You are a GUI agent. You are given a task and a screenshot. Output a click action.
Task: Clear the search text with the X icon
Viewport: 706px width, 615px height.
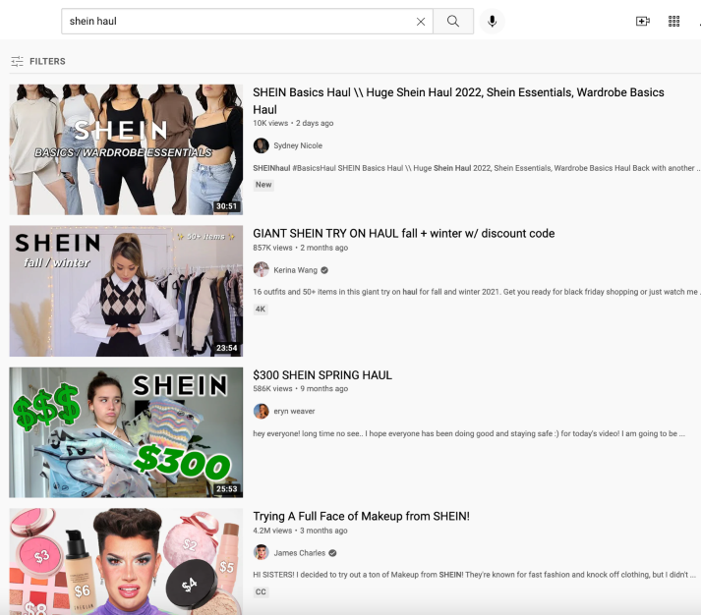click(420, 21)
